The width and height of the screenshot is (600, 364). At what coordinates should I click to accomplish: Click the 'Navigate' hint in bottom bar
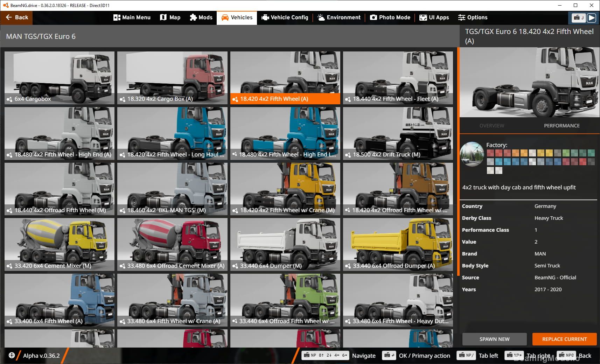pos(364,356)
